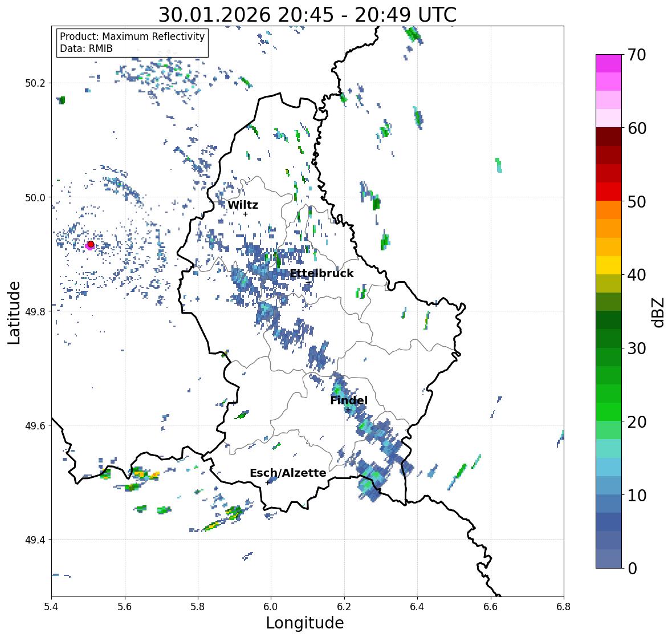Image resolution: width=672 pixels, height=637 pixels.
Task: Click the Findel station label
Action: click(x=349, y=400)
